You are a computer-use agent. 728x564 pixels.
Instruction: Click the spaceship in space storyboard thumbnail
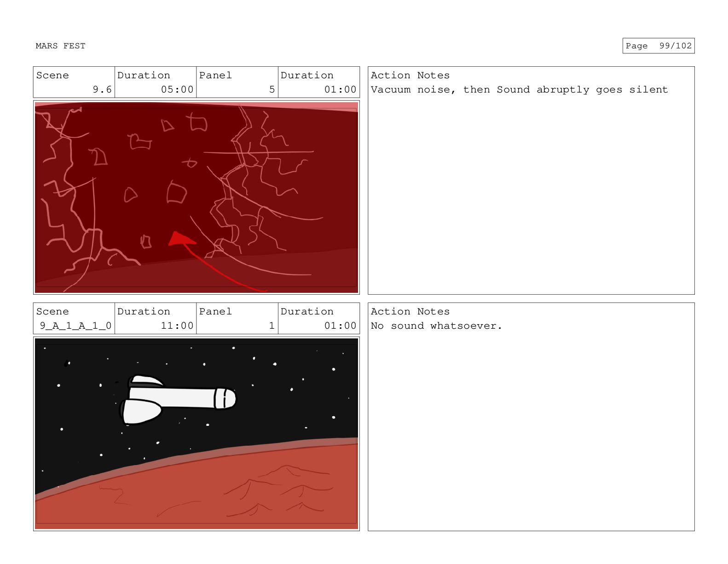point(196,434)
